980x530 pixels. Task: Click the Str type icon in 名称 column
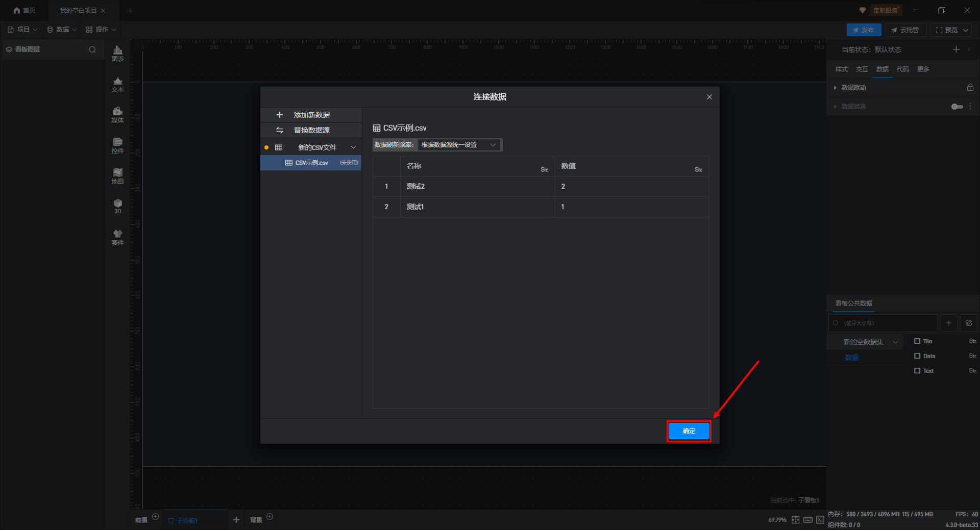(544, 169)
